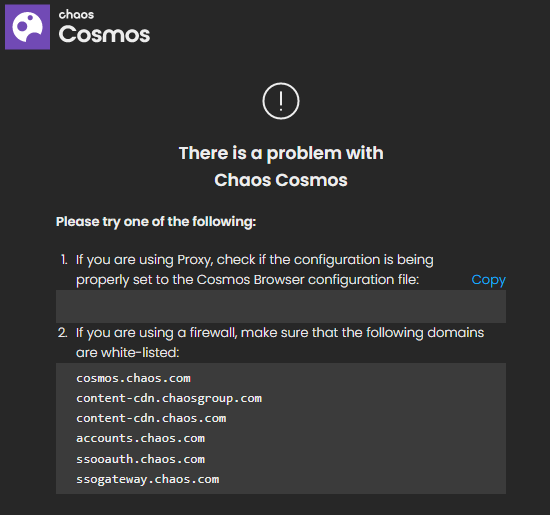Screen dimensions: 550x515
Task: Select the cosmos.chaos.com domain text
Action: pos(133,378)
